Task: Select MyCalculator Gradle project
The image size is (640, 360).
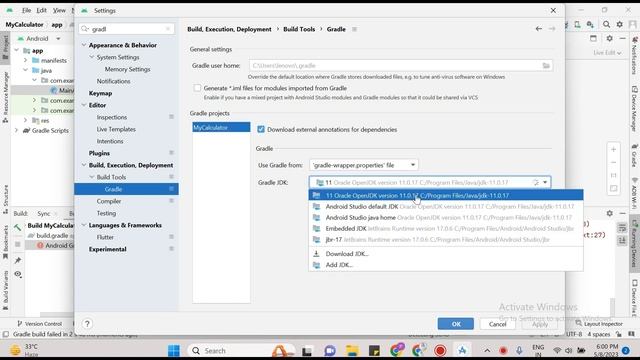Action: pos(221,127)
